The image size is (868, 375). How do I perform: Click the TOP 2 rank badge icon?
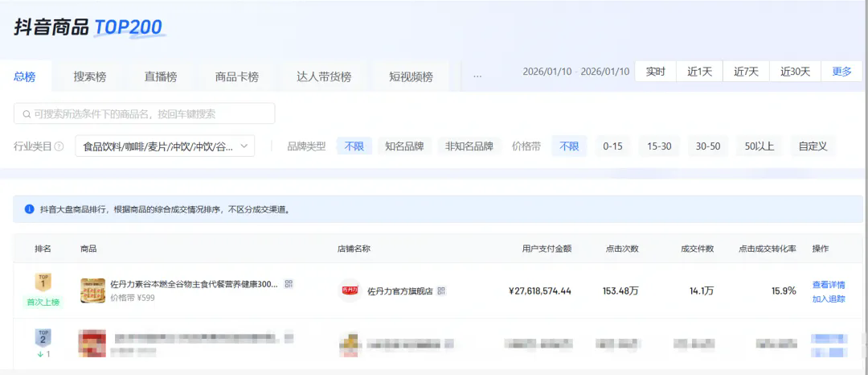click(43, 337)
